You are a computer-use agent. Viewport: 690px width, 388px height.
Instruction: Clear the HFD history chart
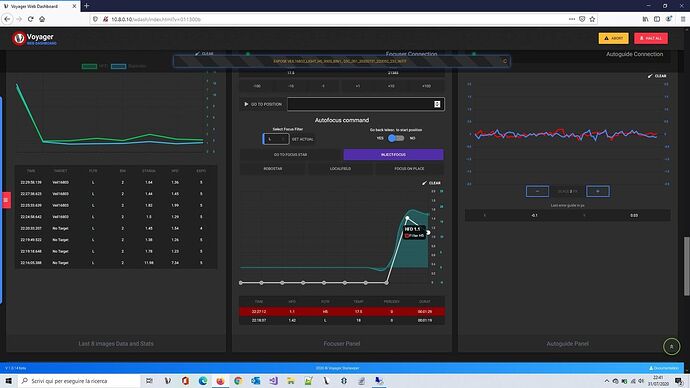(204, 54)
